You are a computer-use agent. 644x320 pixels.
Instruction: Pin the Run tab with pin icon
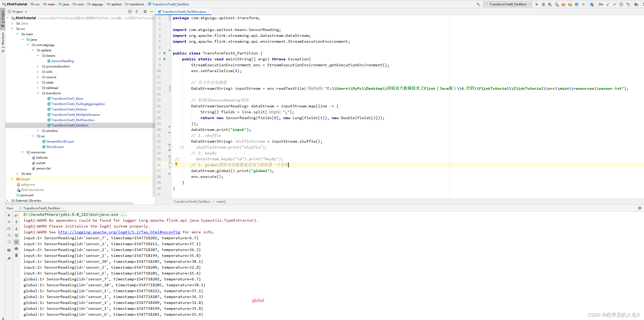[x=9, y=259]
